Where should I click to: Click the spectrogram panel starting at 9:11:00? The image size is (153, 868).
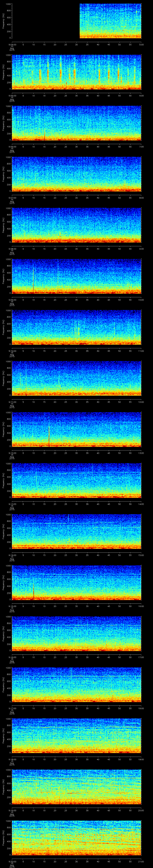pos(77,378)
